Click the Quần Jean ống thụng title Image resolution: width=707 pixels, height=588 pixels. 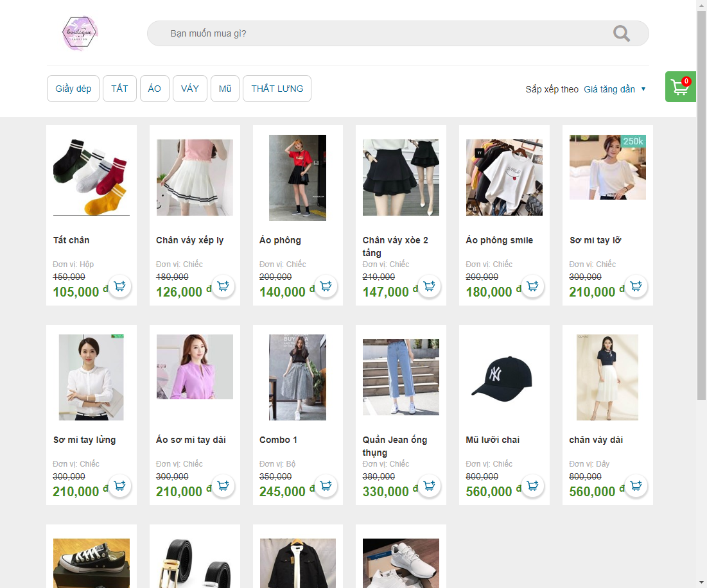point(395,446)
